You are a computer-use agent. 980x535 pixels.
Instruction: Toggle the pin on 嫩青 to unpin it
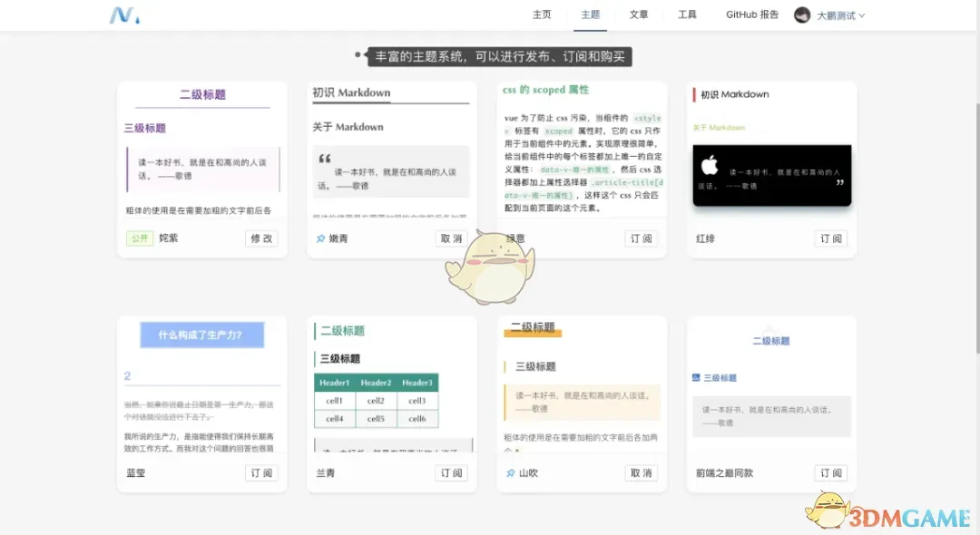click(321, 238)
